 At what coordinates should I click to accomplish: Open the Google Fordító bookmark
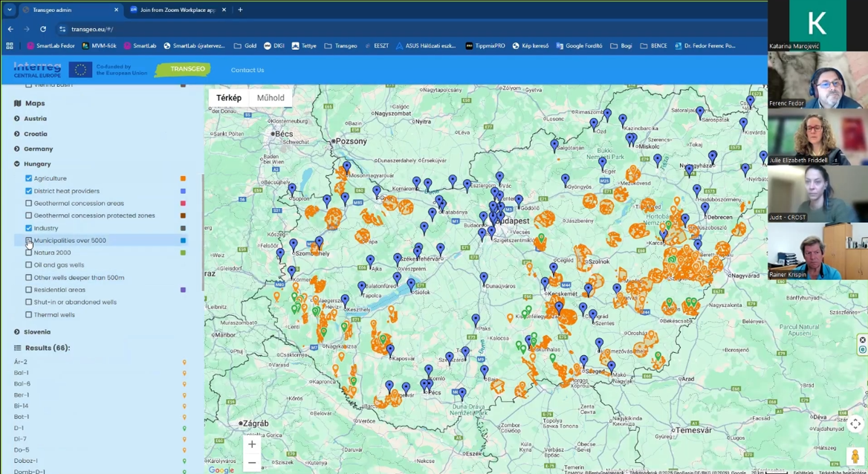(579, 46)
